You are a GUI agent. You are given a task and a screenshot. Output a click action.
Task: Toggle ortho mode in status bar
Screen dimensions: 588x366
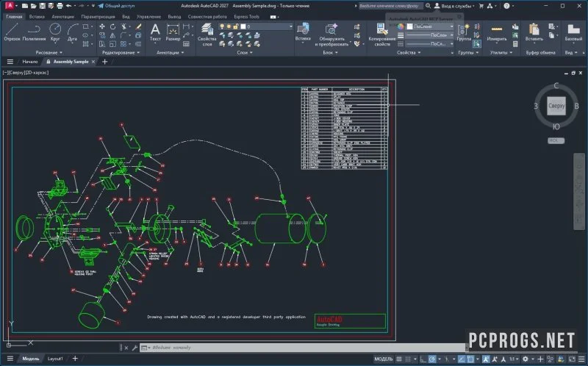[423, 359]
